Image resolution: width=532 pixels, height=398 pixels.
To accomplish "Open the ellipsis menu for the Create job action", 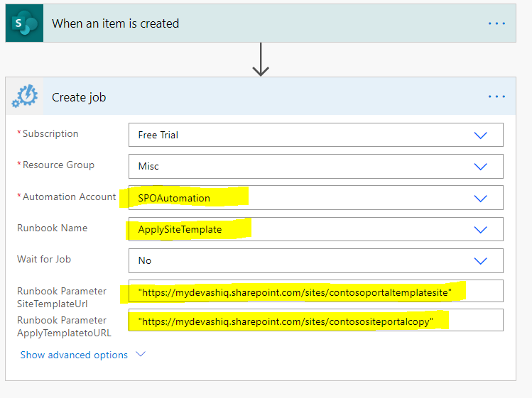I will coord(496,96).
